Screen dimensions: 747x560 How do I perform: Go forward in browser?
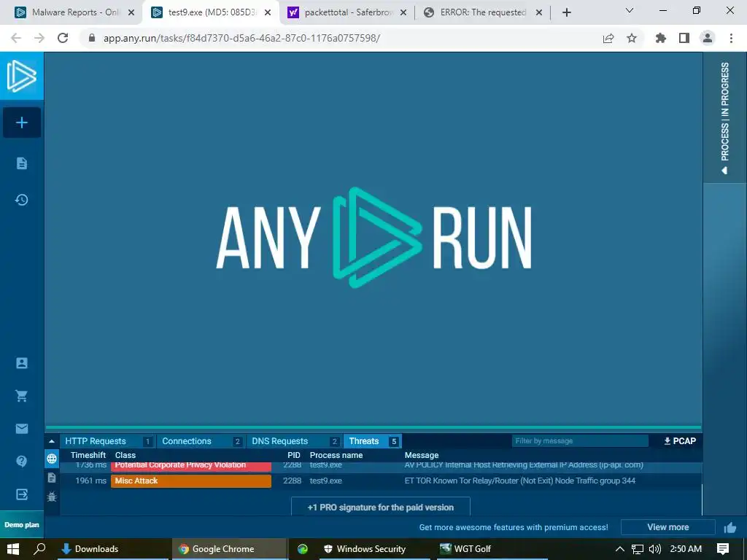point(39,38)
